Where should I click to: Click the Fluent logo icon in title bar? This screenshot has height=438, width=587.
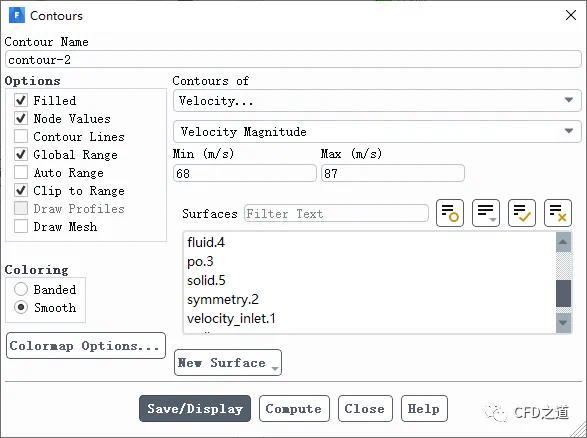point(17,15)
